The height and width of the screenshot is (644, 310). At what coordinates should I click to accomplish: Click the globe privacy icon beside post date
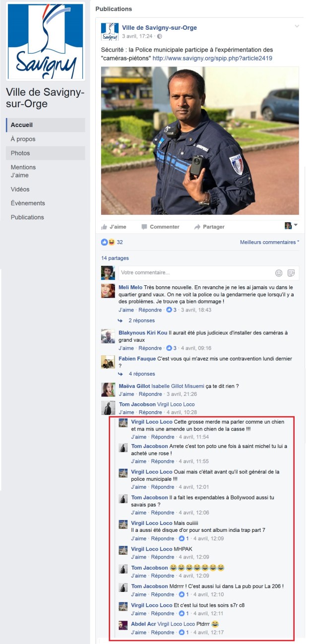tap(159, 36)
